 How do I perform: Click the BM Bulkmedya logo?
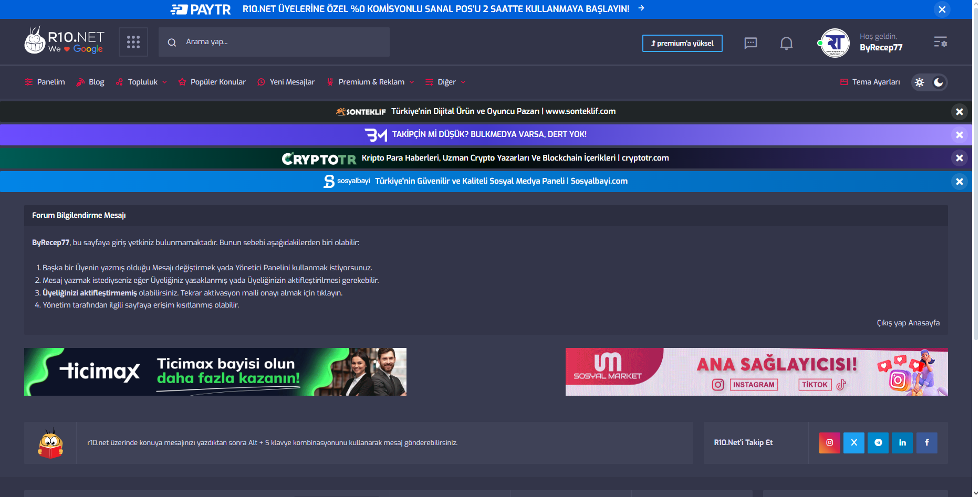(376, 135)
